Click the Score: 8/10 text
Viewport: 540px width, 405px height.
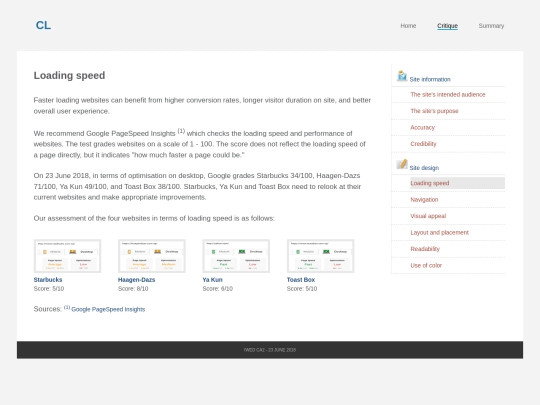(133, 289)
